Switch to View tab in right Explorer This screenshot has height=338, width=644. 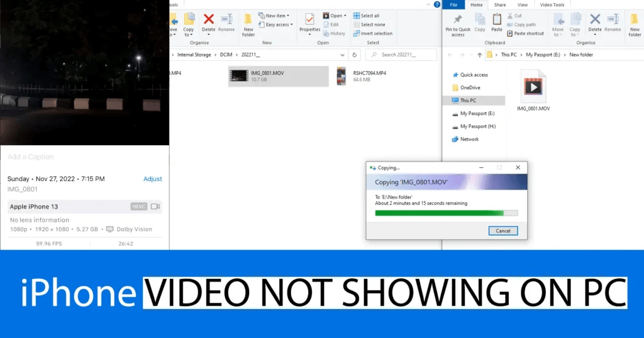pos(523,4)
